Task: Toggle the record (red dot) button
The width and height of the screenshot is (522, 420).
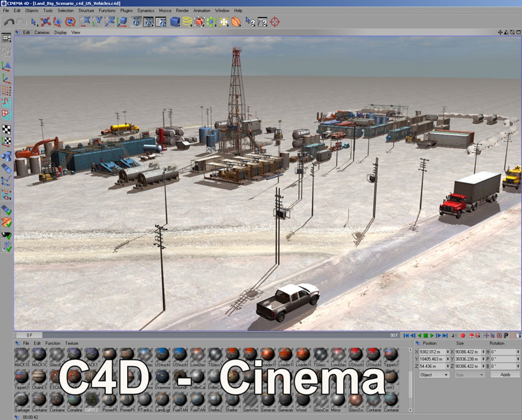Action: pos(463,335)
